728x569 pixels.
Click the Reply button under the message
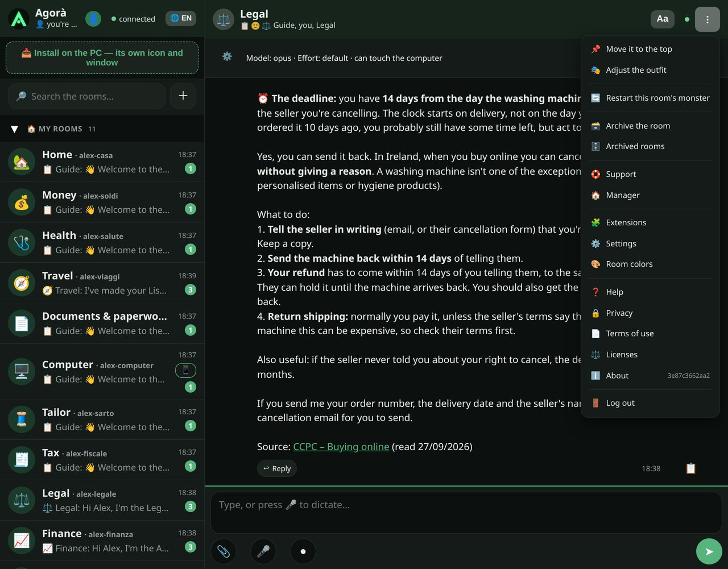(277, 468)
